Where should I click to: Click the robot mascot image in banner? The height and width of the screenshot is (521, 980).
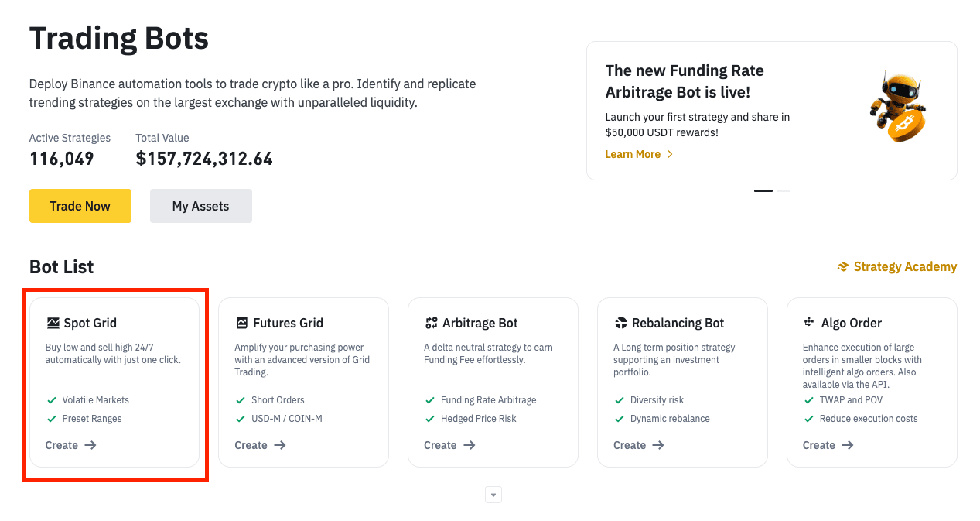click(897, 107)
